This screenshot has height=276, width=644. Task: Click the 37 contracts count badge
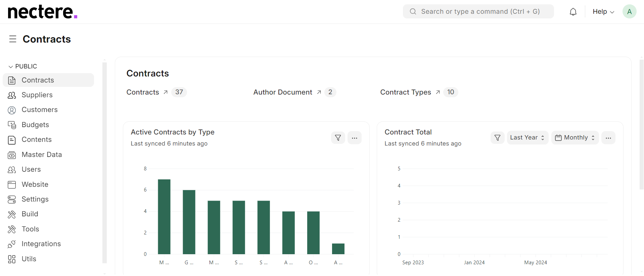point(179,92)
